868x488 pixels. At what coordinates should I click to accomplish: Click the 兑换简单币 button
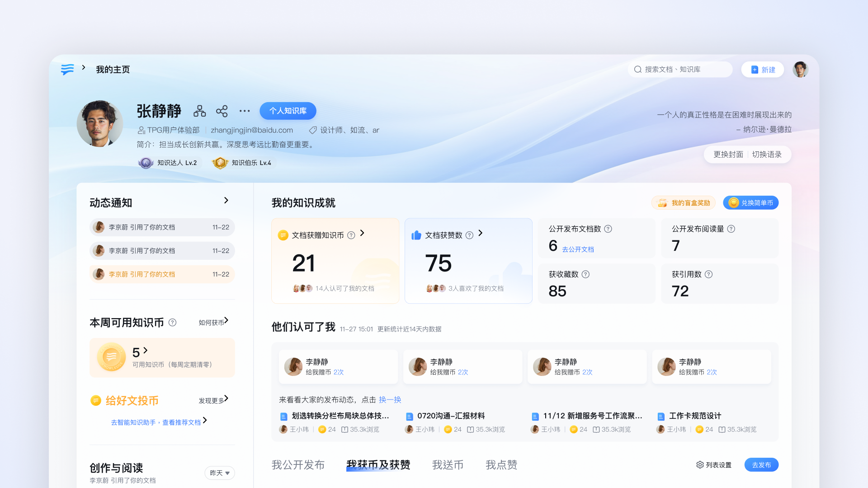[750, 203]
